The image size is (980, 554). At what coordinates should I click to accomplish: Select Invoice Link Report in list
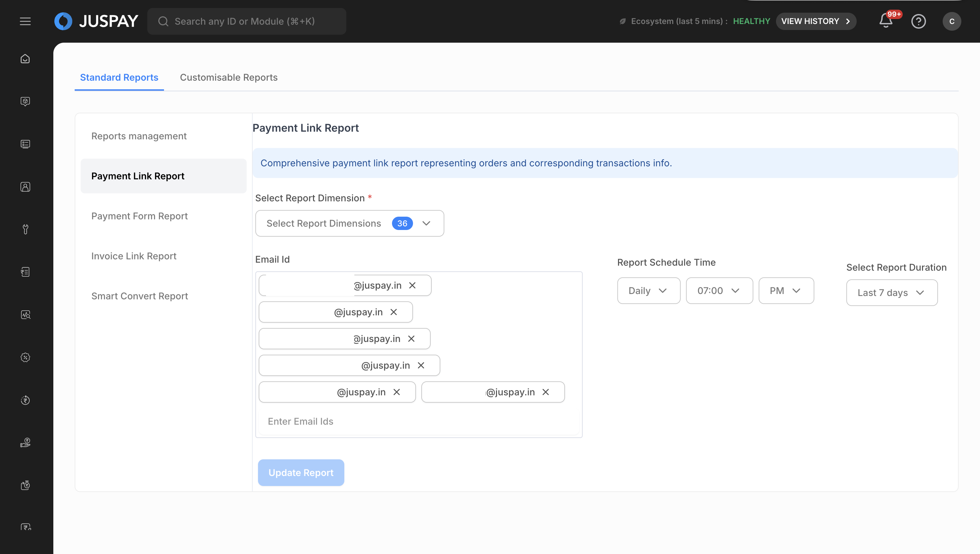coord(134,256)
